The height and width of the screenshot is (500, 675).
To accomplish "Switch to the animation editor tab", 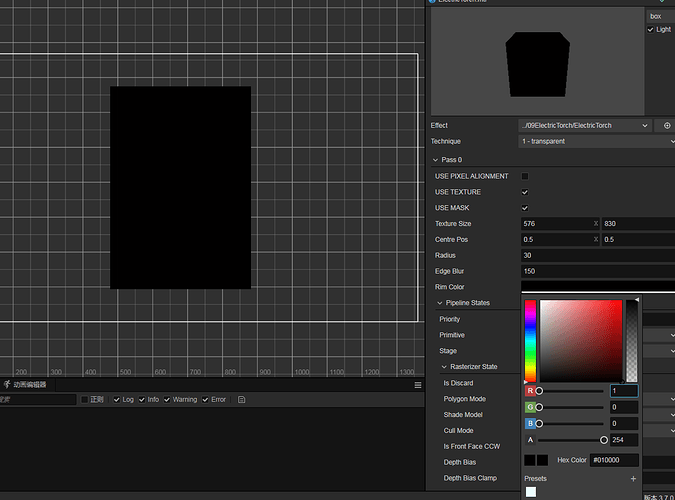I will (x=29, y=385).
